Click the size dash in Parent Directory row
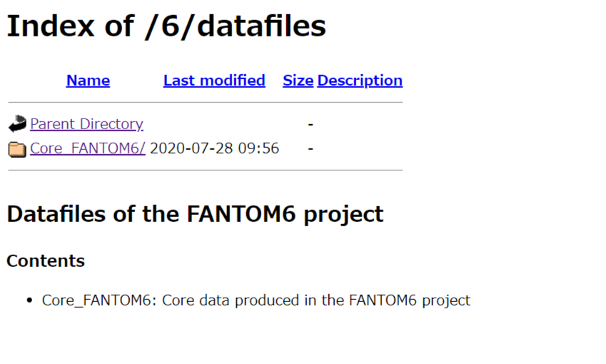Image resolution: width=606 pixels, height=364 pixels. click(x=310, y=124)
